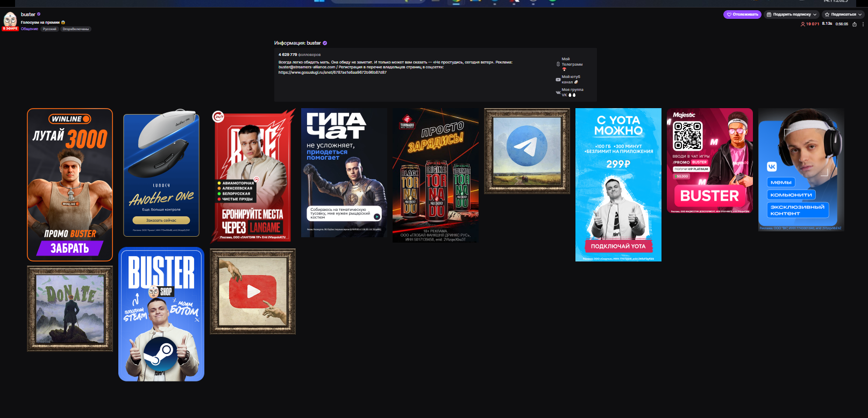Click the Заказать сейчас button on Lunacy banner

[161, 220]
